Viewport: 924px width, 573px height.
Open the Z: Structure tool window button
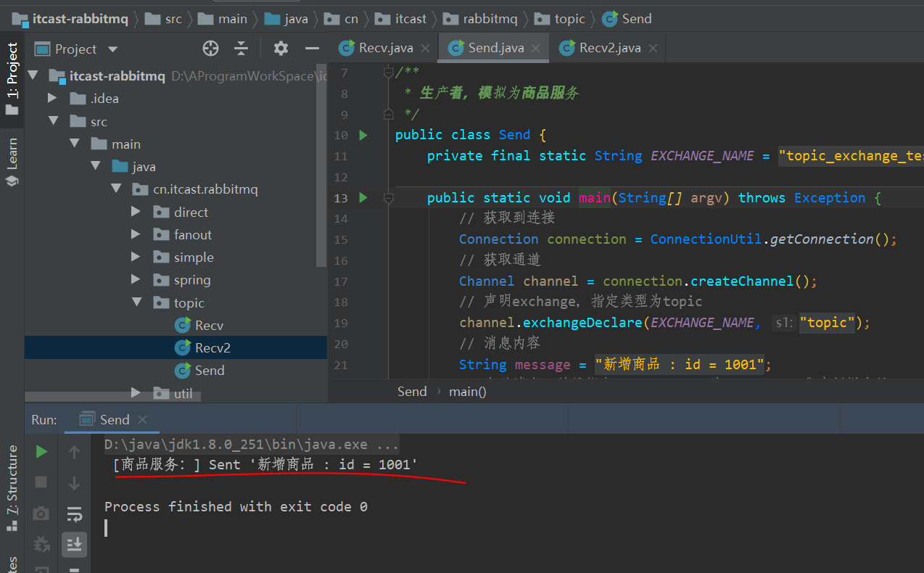[12, 489]
